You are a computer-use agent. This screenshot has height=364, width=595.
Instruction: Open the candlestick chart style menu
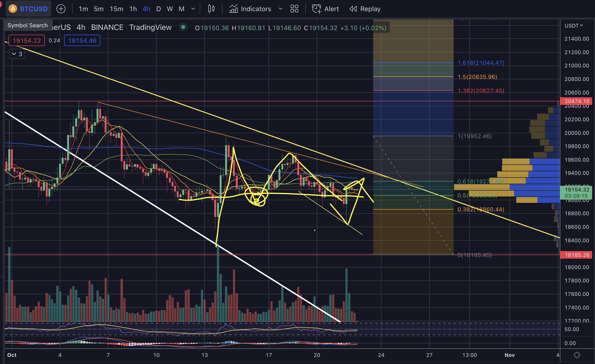211,9
